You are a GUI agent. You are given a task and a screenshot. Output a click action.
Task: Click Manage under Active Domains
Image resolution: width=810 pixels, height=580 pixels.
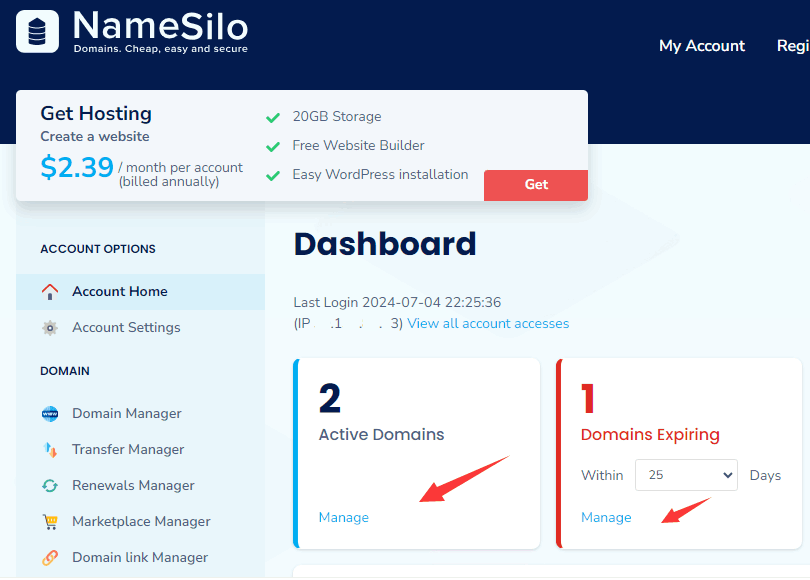click(343, 518)
